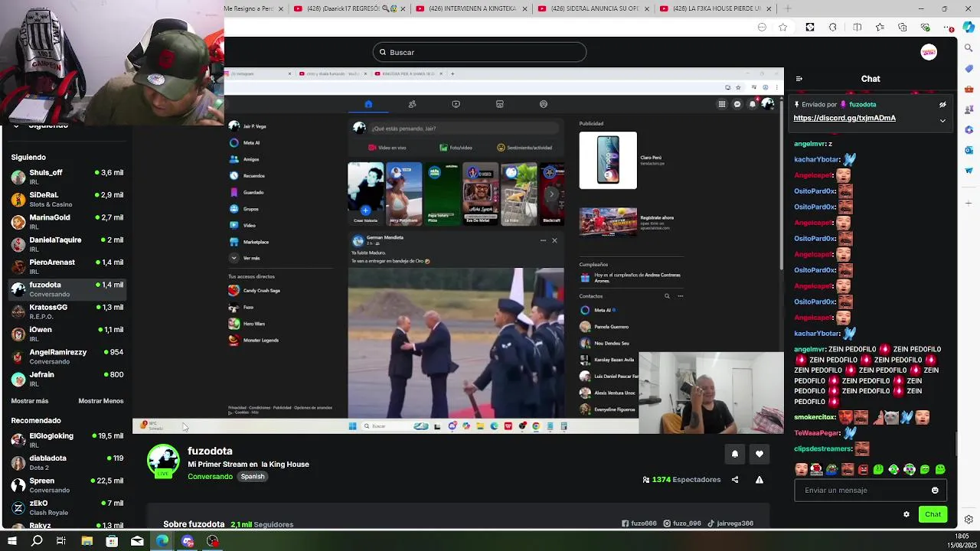
Task: Switch to Me Resigno a Perd browser tab
Action: click(255, 8)
